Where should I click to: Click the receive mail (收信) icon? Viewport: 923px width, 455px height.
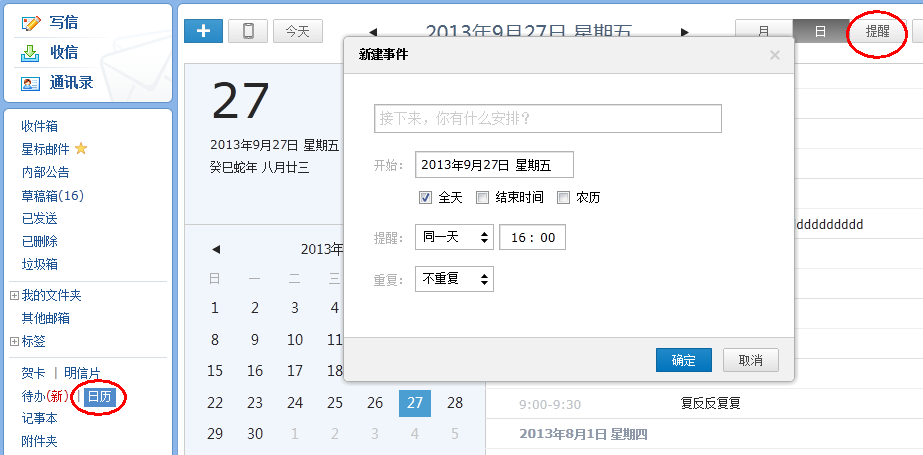pos(31,53)
